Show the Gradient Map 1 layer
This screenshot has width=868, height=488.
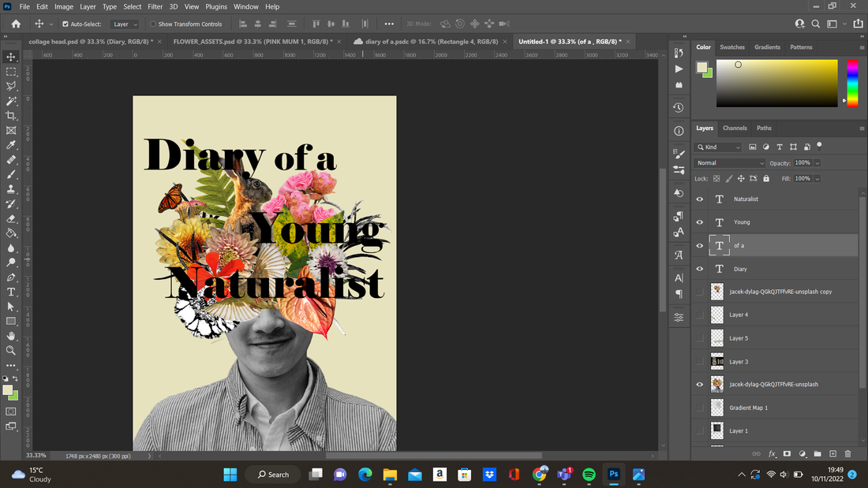click(x=700, y=408)
